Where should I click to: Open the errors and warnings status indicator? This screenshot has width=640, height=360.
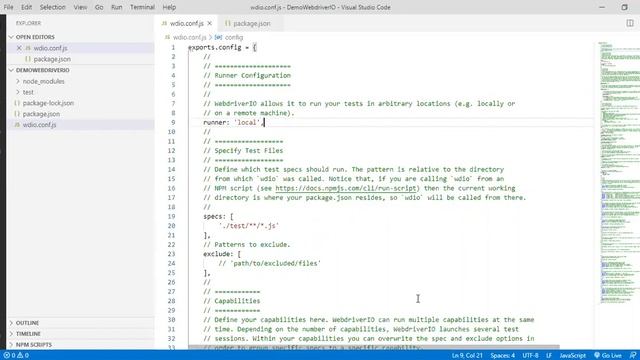16,356
